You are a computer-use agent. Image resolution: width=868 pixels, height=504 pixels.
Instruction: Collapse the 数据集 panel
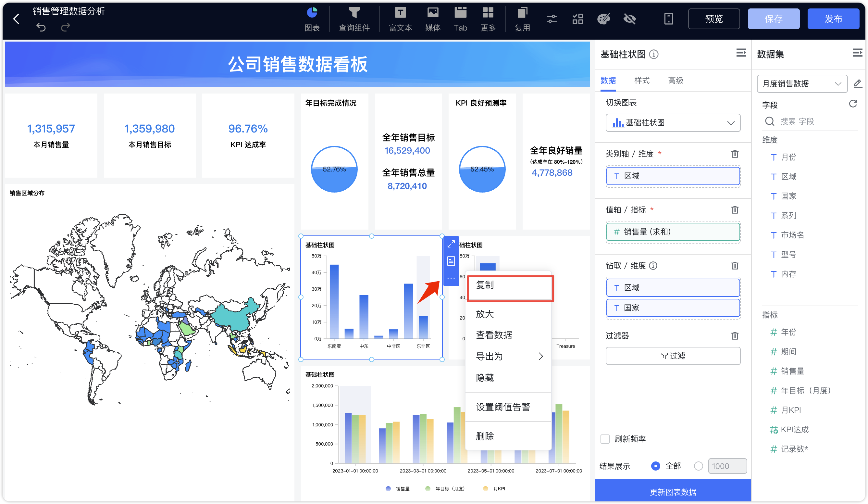[857, 53]
